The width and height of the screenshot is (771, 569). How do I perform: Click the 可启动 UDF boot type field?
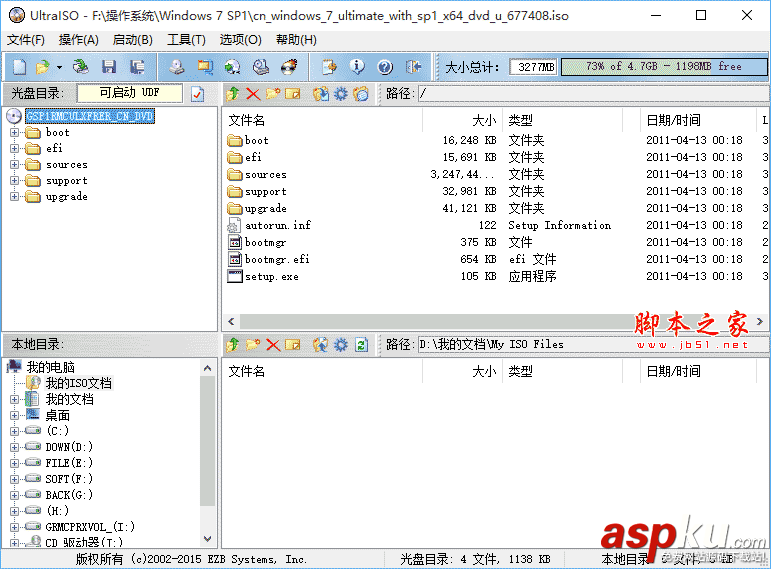click(x=130, y=93)
